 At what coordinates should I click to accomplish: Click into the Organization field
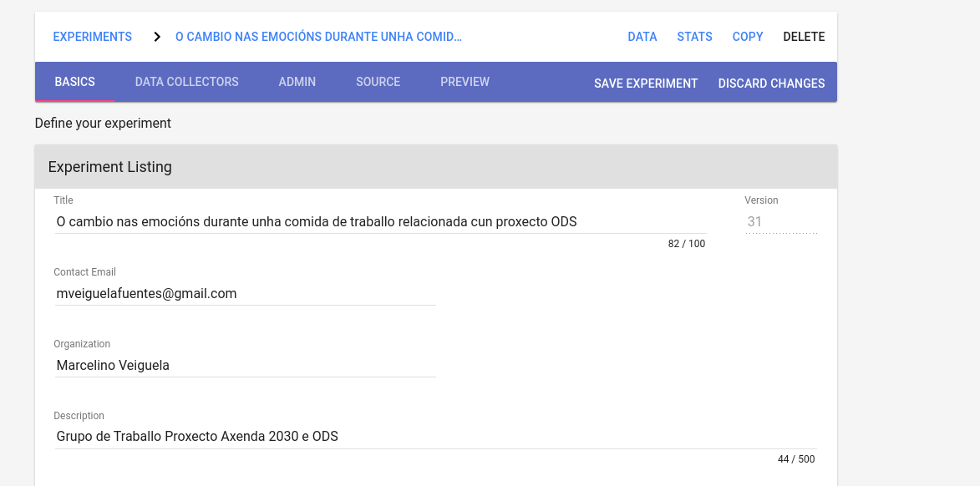(245, 366)
